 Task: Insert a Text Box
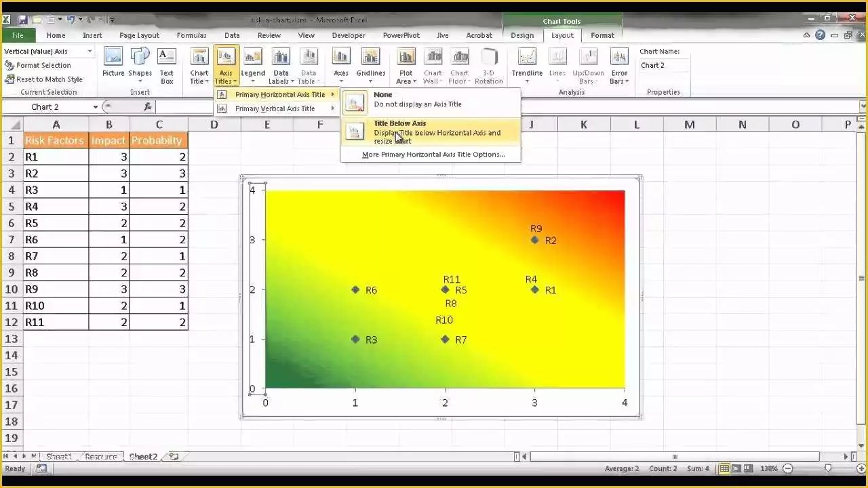[x=167, y=66]
